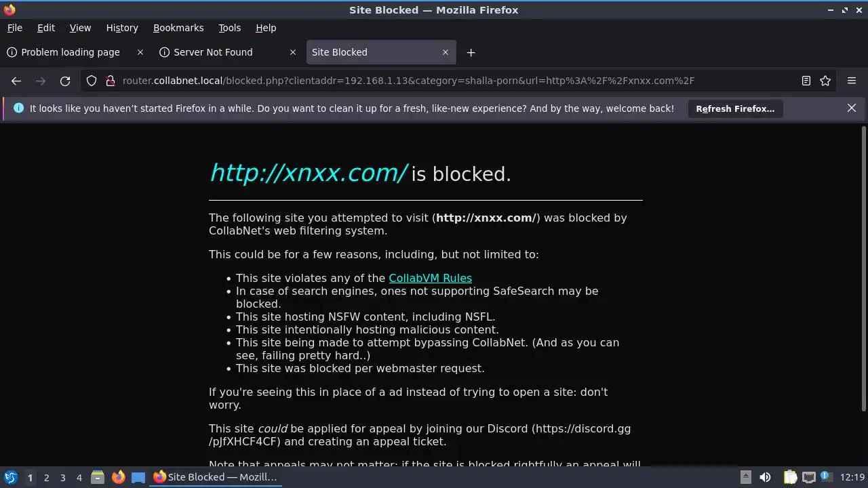Open the file manager taskbar launcher
The image size is (868, 488).
point(98,477)
